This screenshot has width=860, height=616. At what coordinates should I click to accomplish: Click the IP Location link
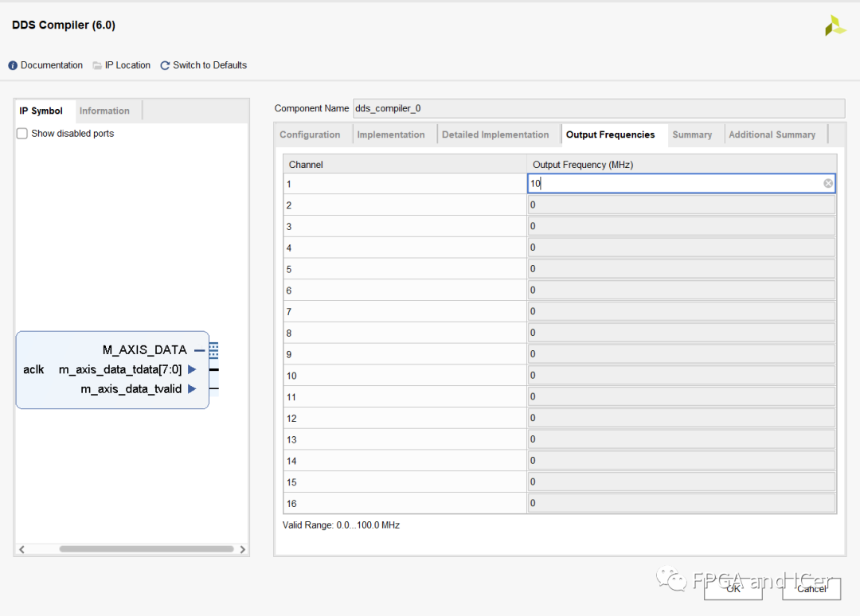[127, 65]
